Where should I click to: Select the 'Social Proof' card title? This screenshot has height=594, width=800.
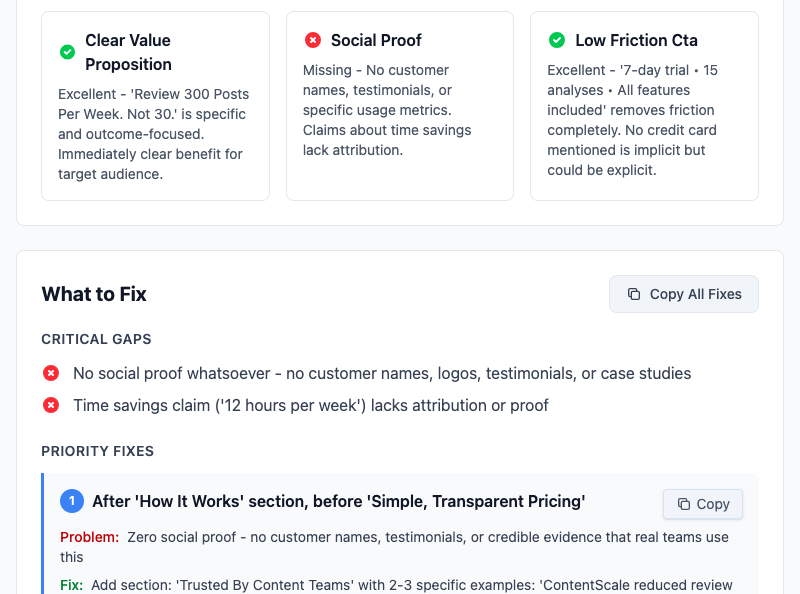tap(376, 40)
